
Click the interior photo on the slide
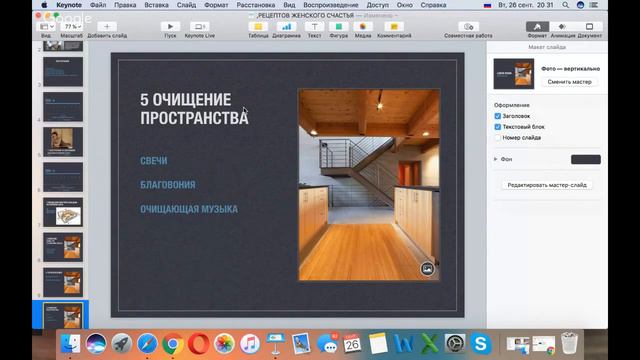point(369,184)
